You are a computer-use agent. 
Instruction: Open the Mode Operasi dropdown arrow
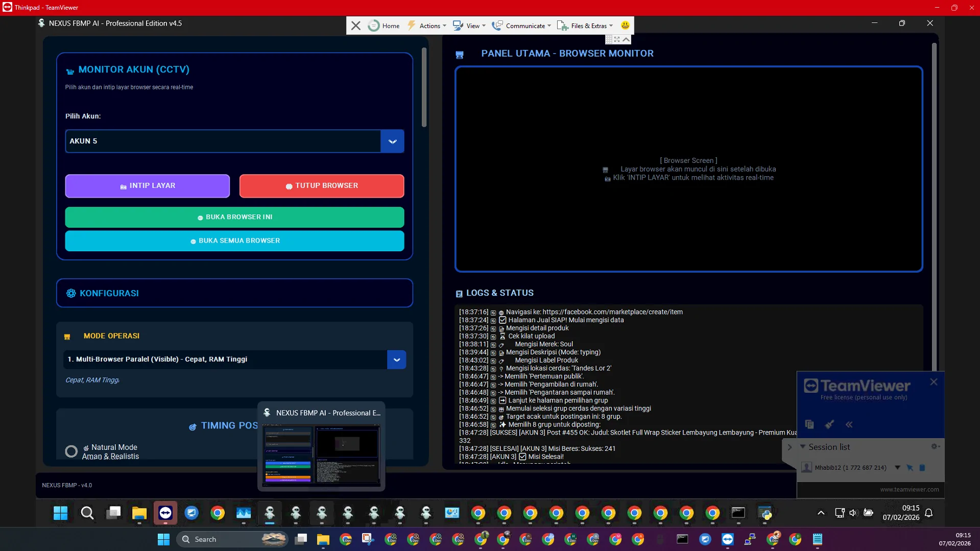click(396, 360)
